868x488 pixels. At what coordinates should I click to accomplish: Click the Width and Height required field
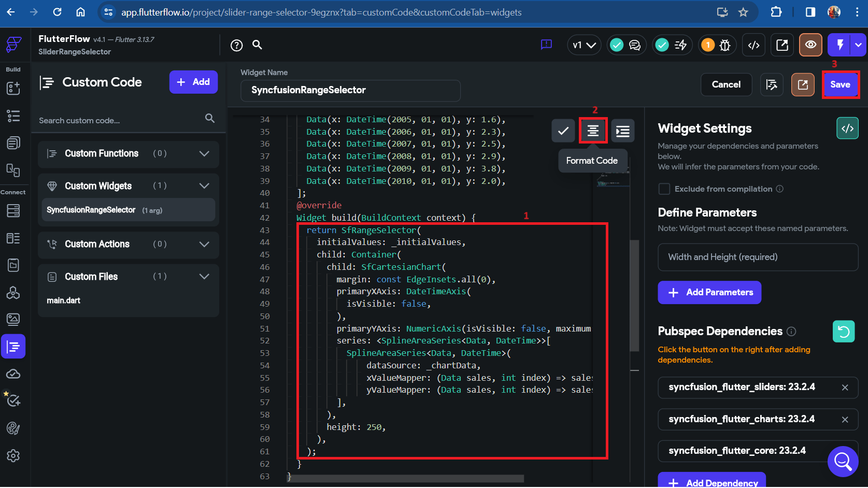758,257
